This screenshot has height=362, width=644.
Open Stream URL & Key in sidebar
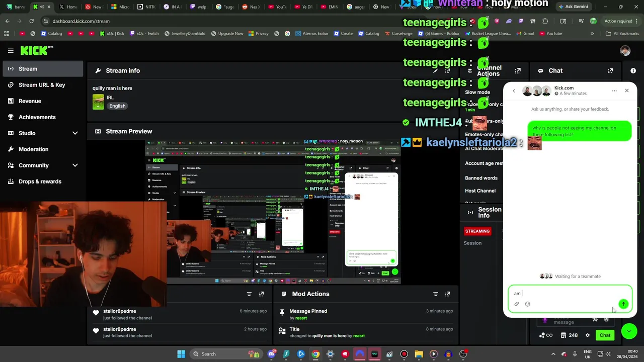[43, 85]
